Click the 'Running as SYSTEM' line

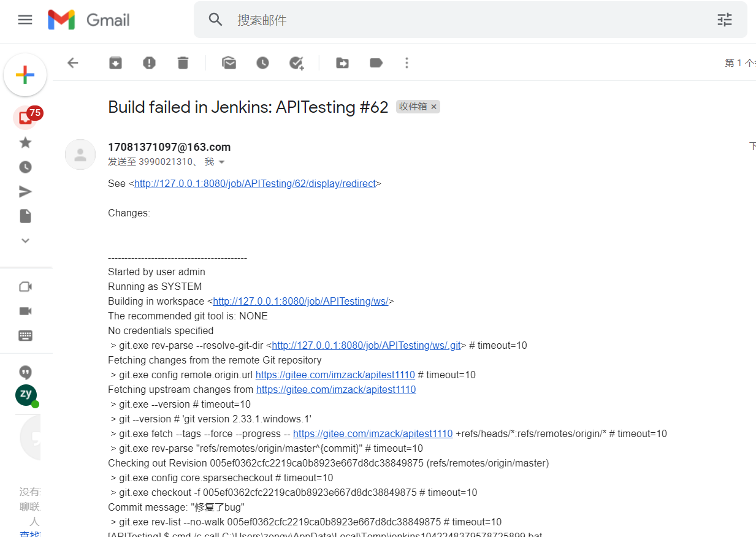click(x=155, y=286)
